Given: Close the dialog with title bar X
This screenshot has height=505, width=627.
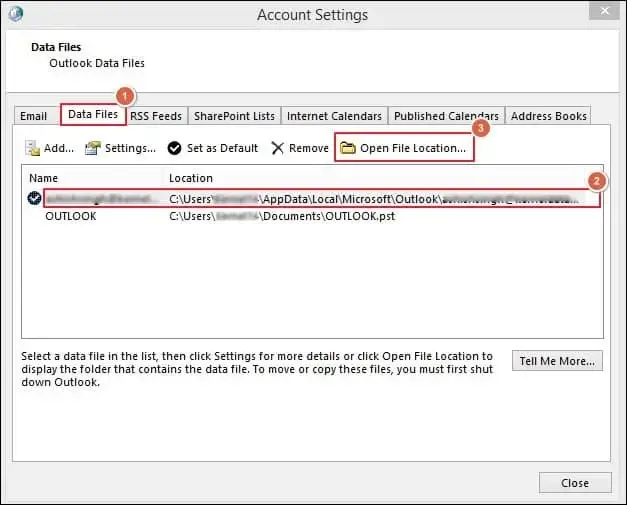Looking at the screenshot, I should 603,15.
